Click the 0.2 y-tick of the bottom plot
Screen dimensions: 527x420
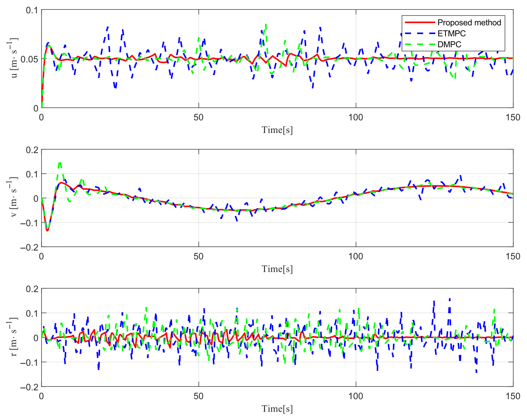(x=32, y=289)
